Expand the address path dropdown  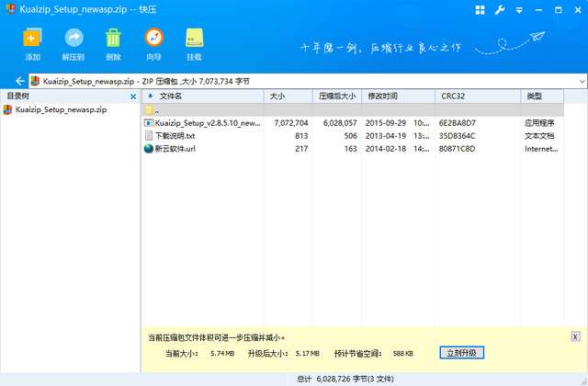pyautogui.click(x=582, y=82)
